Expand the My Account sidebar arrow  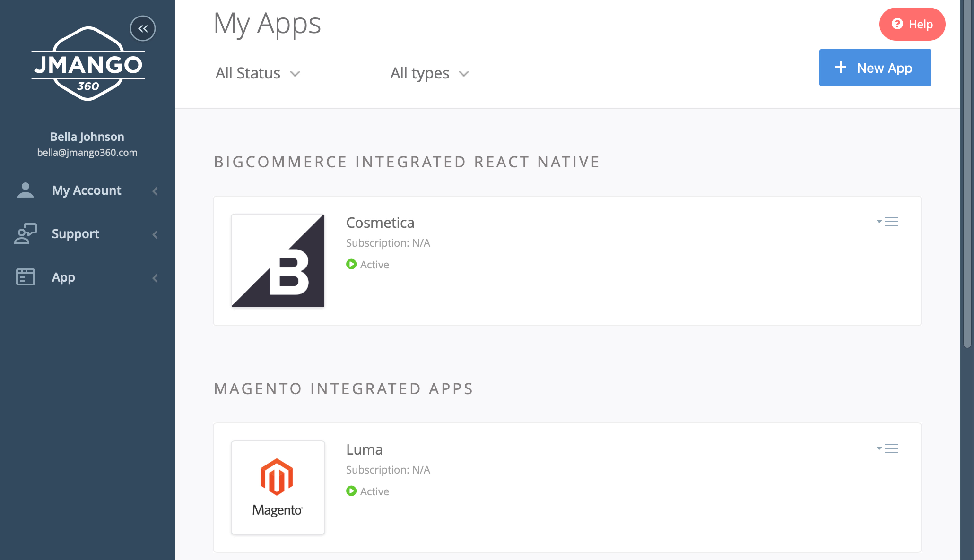pyautogui.click(x=155, y=191)
